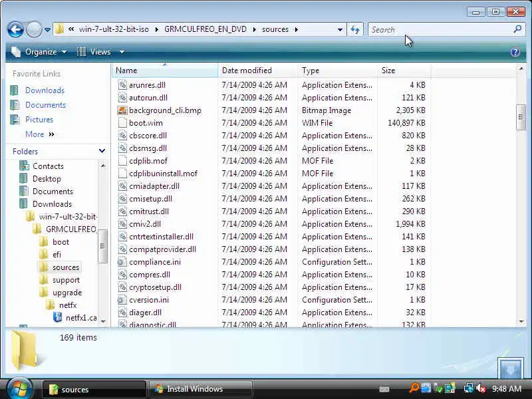Click the file list scrollbar thumb
Image resolution: width=532 pixels, height=399 pixels.
521,117
